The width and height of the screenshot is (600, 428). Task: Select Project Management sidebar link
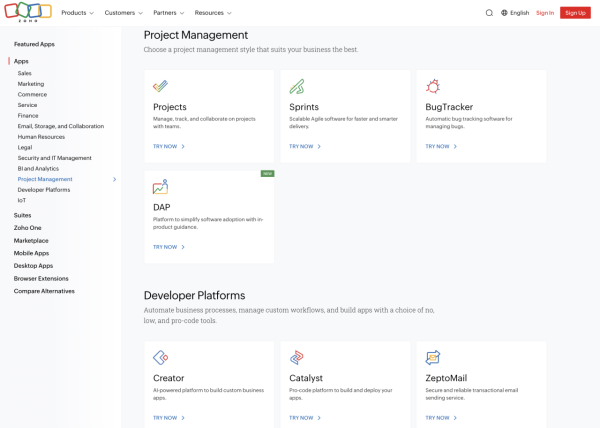[x=45, y=179]
